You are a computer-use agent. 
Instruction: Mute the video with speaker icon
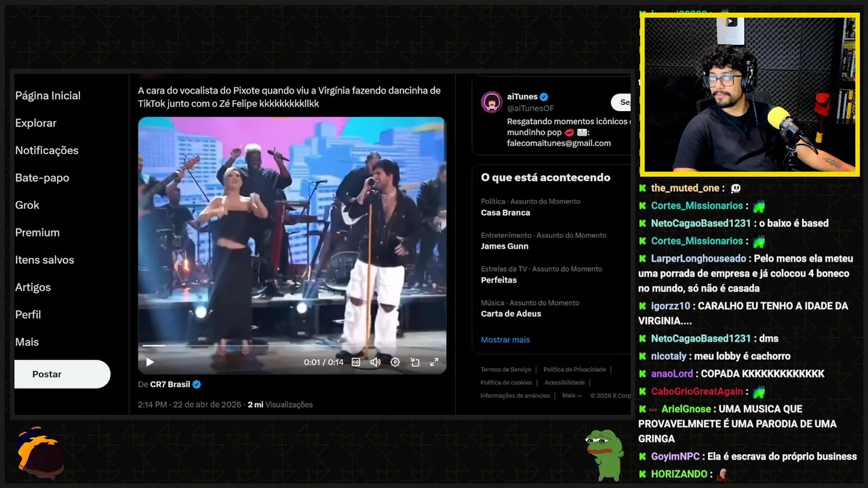click(x=375, y=362)
